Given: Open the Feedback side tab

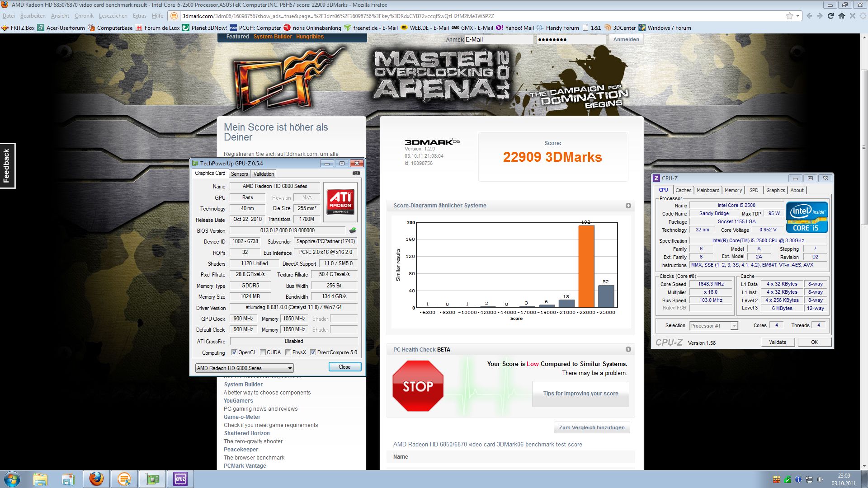Looking at the screenshot, I should 7,166.
